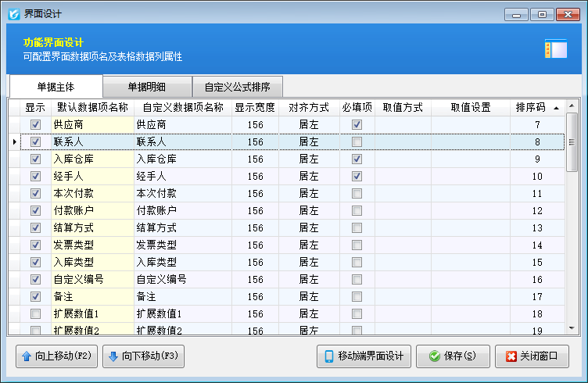Screen dimensions: 588x383
Task: Click the phone icon for 移动端界面设计
Action: tap(328, 356)
